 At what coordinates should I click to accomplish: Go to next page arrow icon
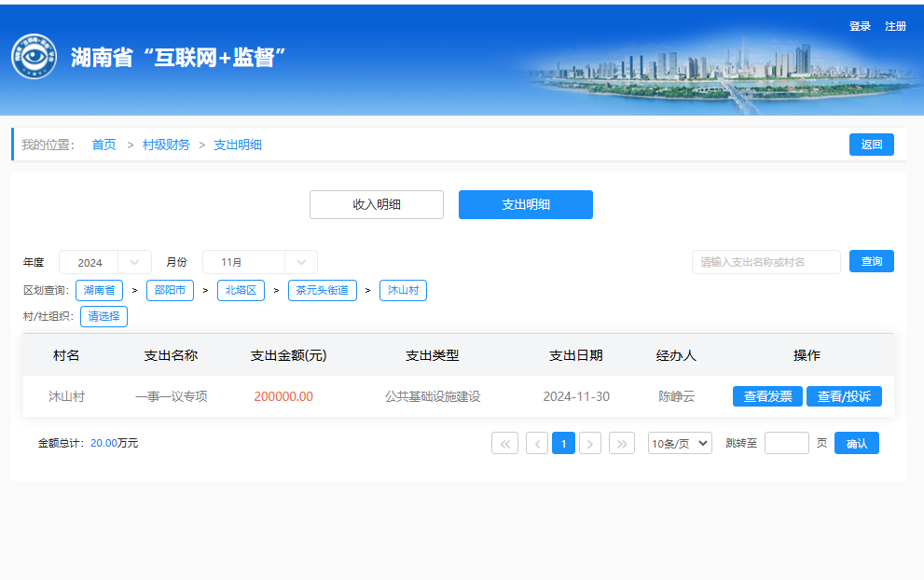point(590,443)
